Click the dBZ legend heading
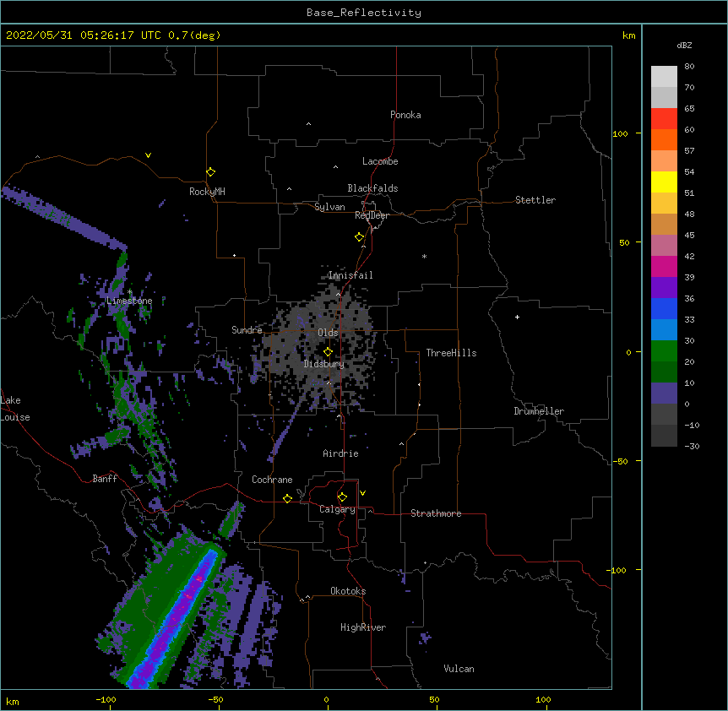 pyautogui.click(x=684, y=46)
